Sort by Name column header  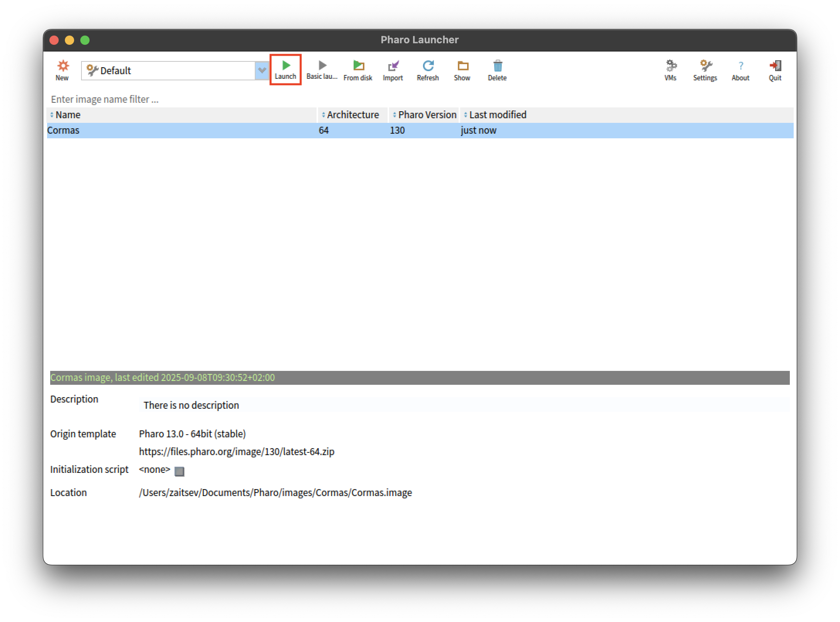coord(68,115)
